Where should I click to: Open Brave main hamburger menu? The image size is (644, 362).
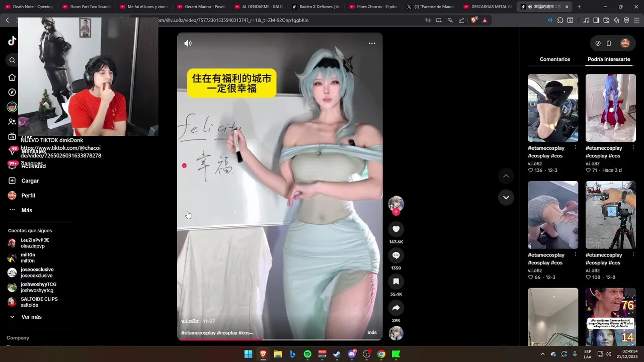tap(637, 20)
